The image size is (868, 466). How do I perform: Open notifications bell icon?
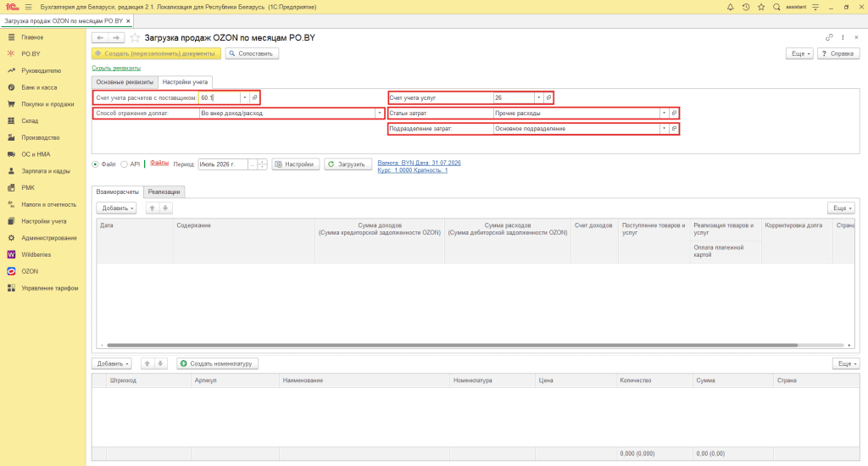point(730,7)
